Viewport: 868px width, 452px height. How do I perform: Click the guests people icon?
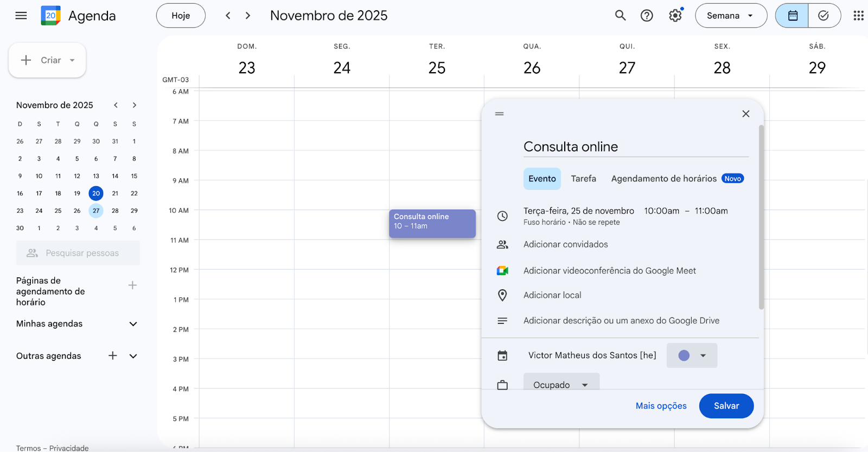point(503,245)
